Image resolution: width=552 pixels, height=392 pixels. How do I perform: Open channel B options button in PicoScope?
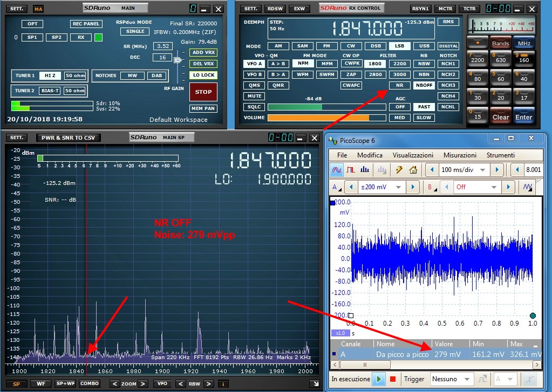(x=432, y=187)
